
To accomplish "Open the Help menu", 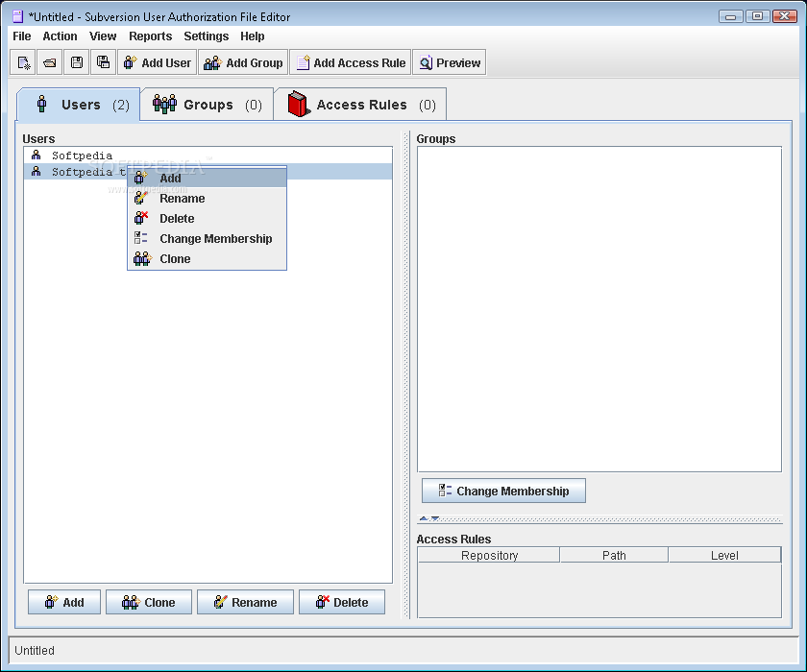I will tap(252, 36).
